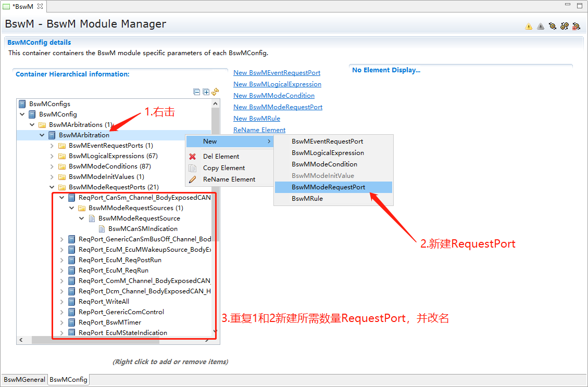Viewport: 588px width, 387px height.
Task: Switch to the BswMGeneral tab
Action: coord(24,380)
